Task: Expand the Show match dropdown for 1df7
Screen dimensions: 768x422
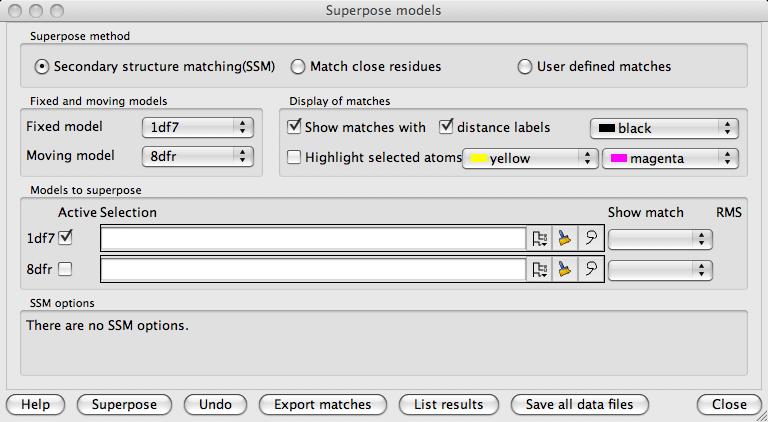Action: [661, 238]
